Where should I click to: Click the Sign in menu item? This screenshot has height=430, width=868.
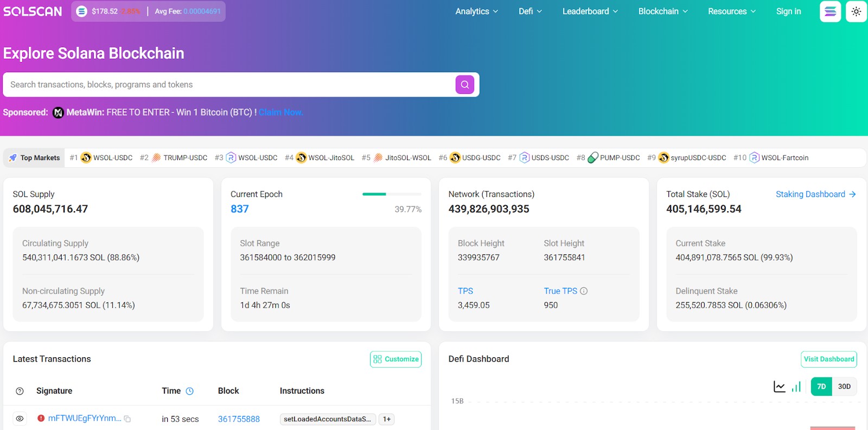[788, 11]
